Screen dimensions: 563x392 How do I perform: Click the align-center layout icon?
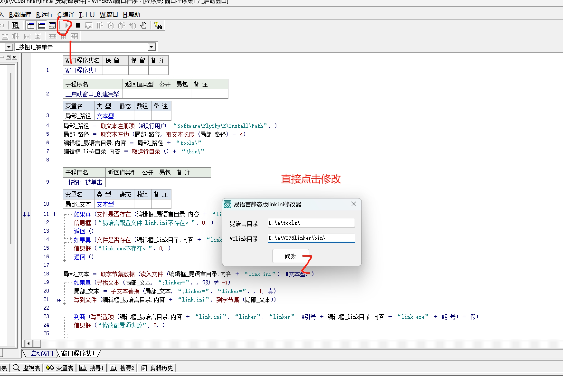coord(15,37)
